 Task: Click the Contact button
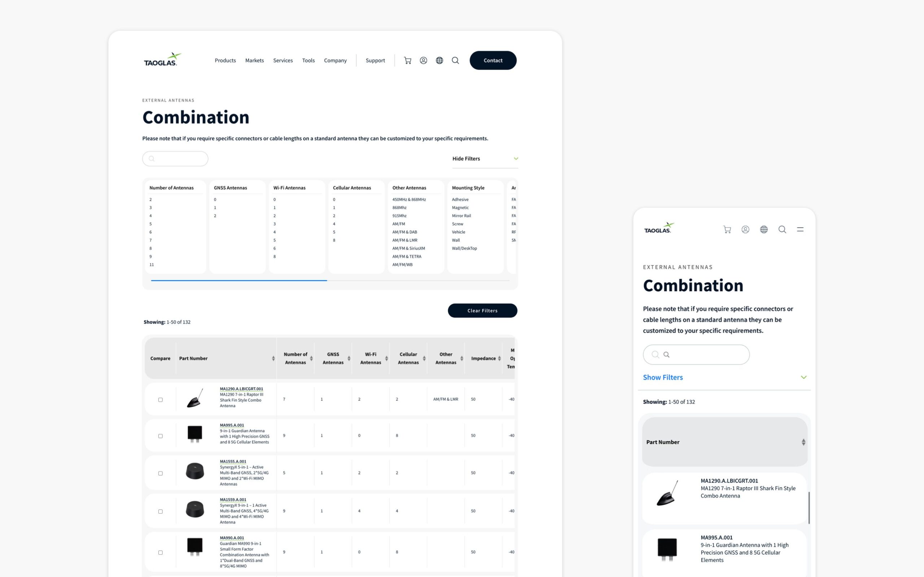pos(493,60)
